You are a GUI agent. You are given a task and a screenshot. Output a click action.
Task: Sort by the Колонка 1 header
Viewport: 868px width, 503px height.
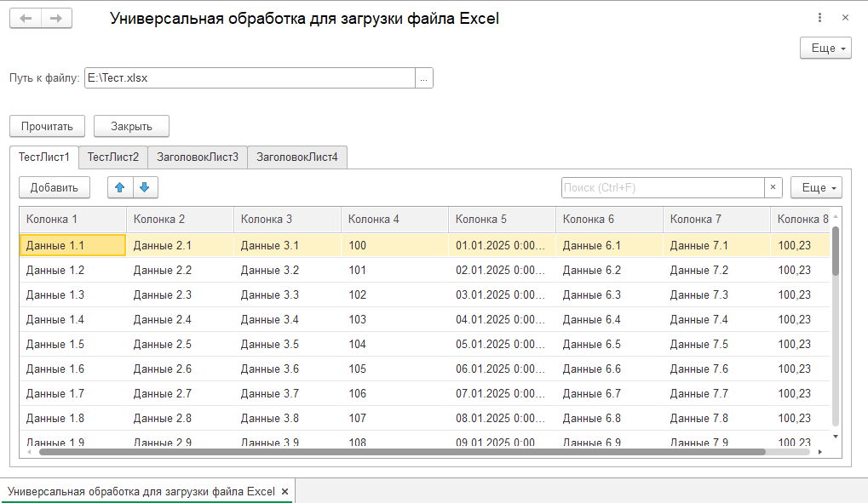(x=72, y=219)
